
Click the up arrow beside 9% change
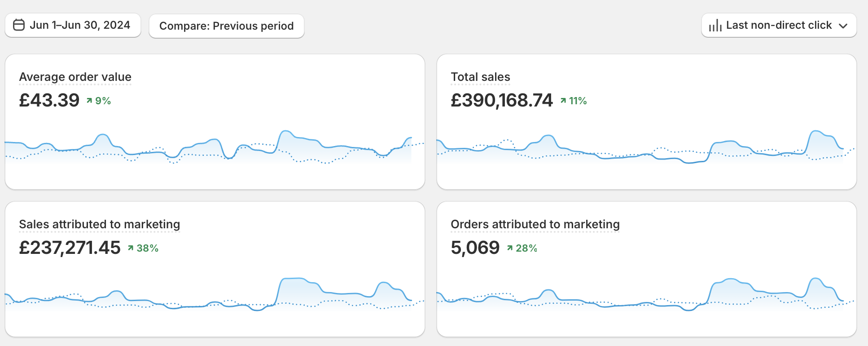89,101
